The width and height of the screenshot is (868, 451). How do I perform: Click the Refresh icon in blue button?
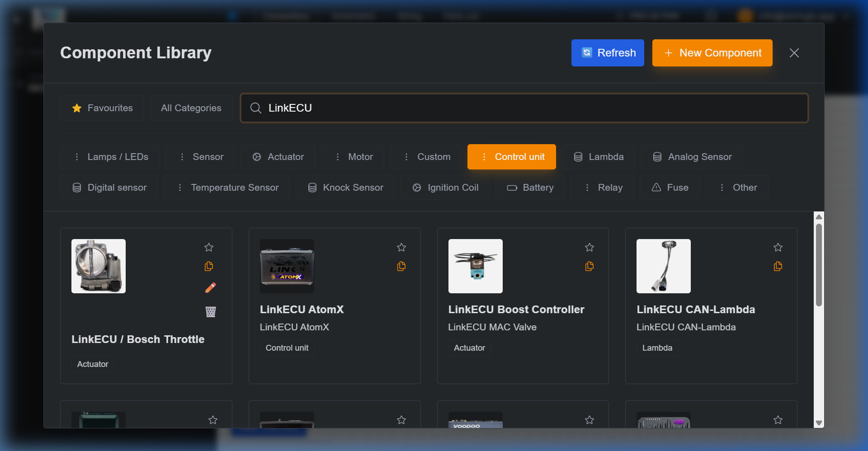click(x=587, y=53)
